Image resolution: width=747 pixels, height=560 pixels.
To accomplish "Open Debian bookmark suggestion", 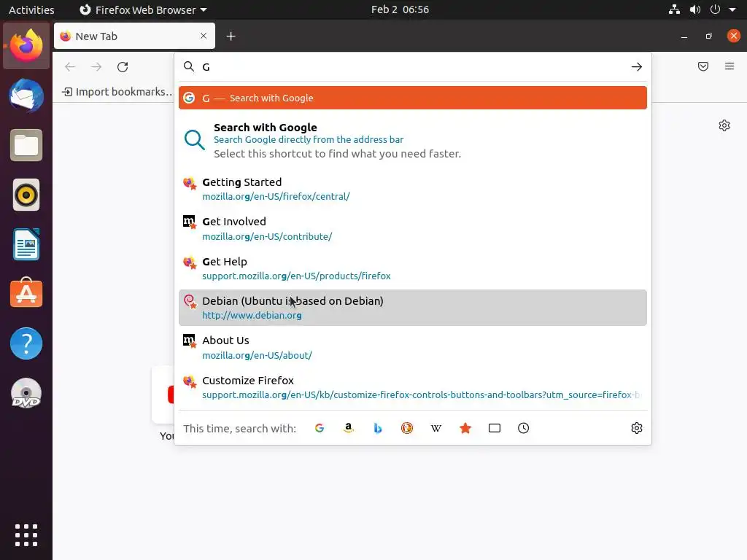I will (413, 308).
